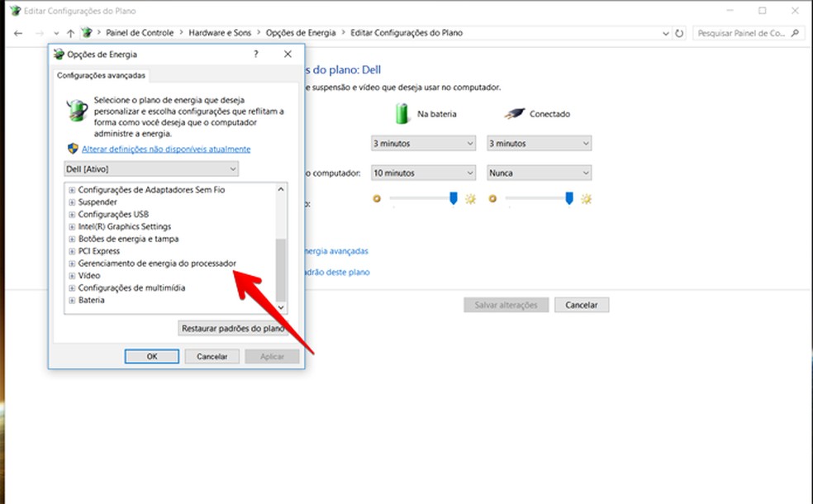
Task: Click Restaurar padrões do plano button
Action: pyautogui.click(x=233, y=328)
